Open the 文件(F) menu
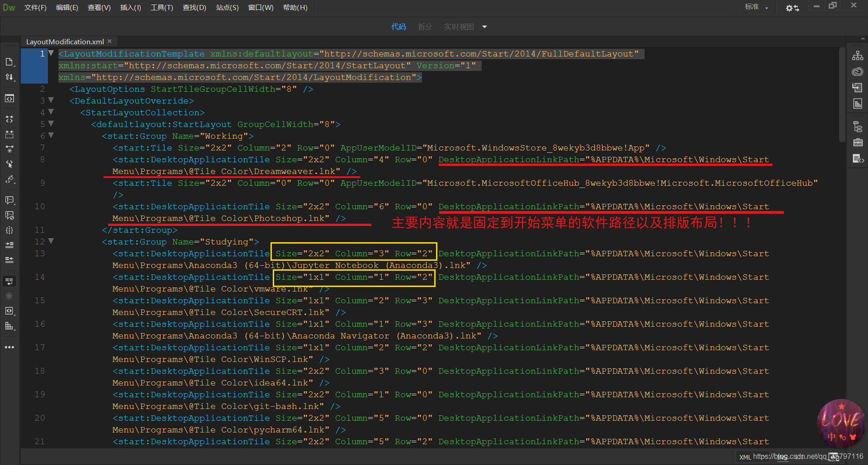Image resolution: width=868 pixels, height=465 pixels. tap(35, 8)
